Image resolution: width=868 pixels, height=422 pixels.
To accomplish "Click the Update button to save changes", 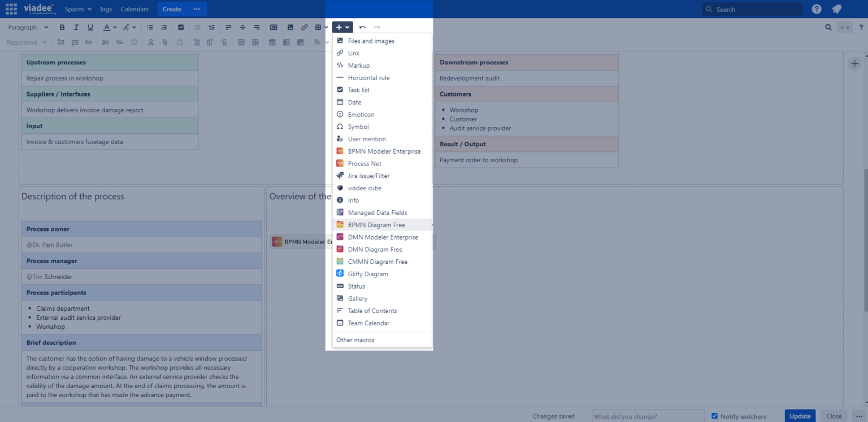I will pos(800,415).
